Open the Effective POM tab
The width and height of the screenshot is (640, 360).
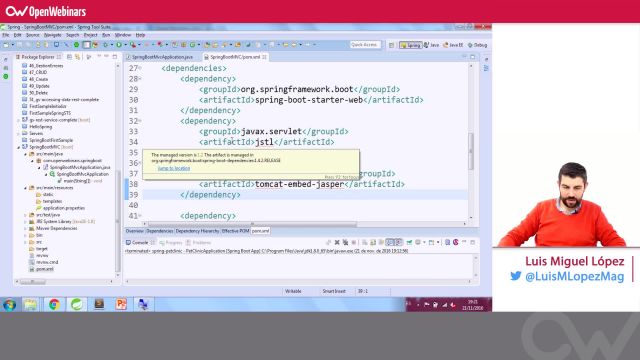point(235,231)
